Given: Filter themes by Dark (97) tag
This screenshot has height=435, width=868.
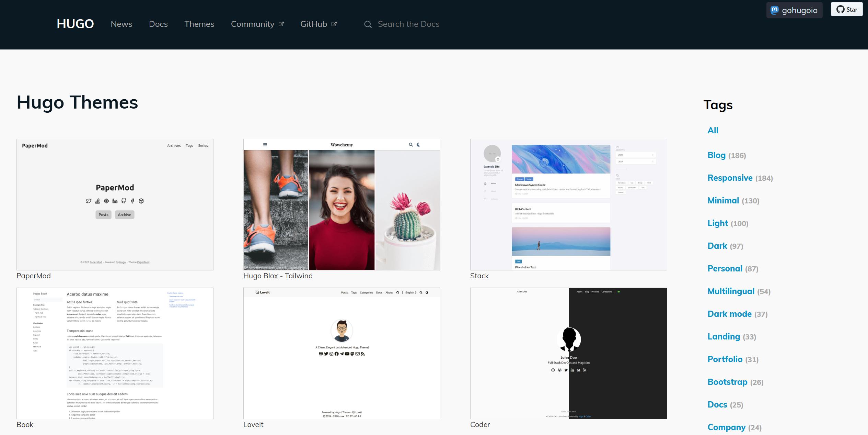Looking at the screenshot, I should (725, 246).
